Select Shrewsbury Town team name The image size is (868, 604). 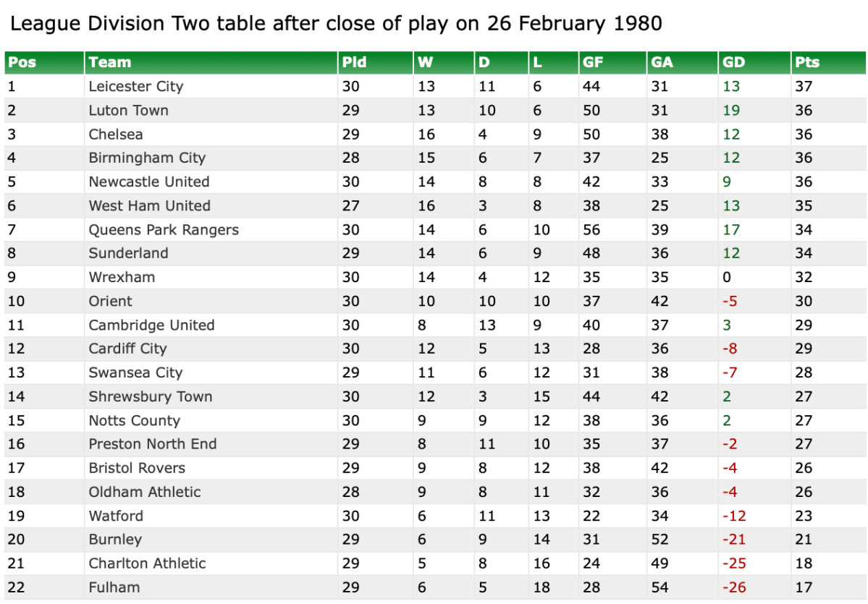click(151, 397)
